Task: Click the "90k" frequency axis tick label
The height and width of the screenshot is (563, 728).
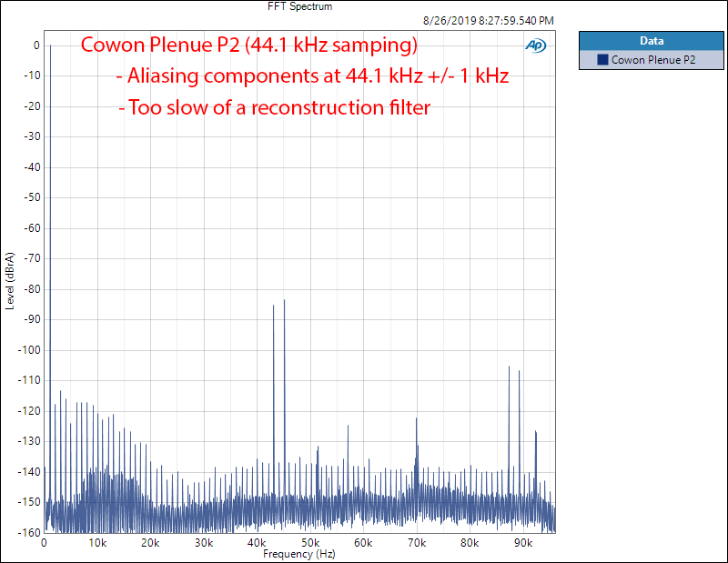Action: (522, 543)
